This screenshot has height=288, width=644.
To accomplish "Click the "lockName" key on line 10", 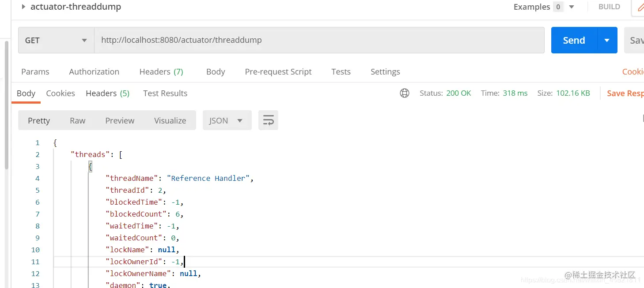I will [x=127, y=250].
